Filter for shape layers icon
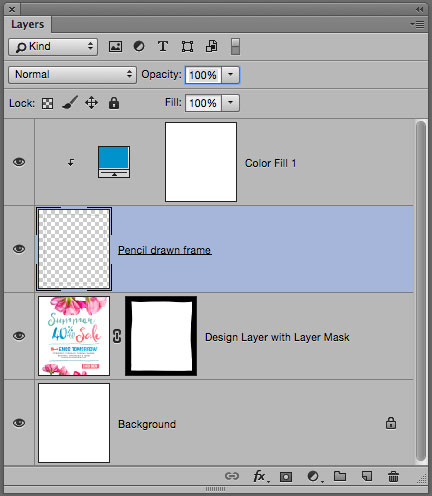This screenshot has width=432, height=496. pos(187,46)
